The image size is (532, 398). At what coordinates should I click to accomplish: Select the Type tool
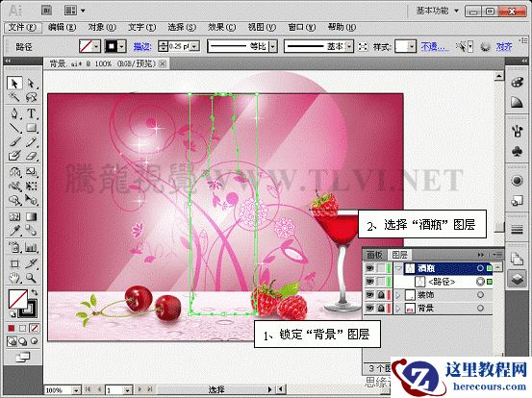[31, 112]
